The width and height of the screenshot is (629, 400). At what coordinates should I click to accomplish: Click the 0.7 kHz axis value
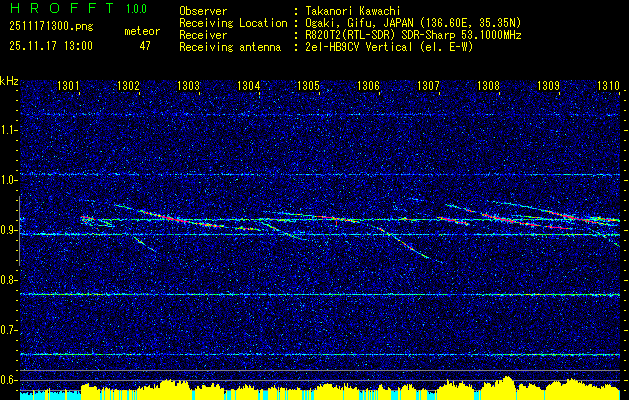(8, 330)
